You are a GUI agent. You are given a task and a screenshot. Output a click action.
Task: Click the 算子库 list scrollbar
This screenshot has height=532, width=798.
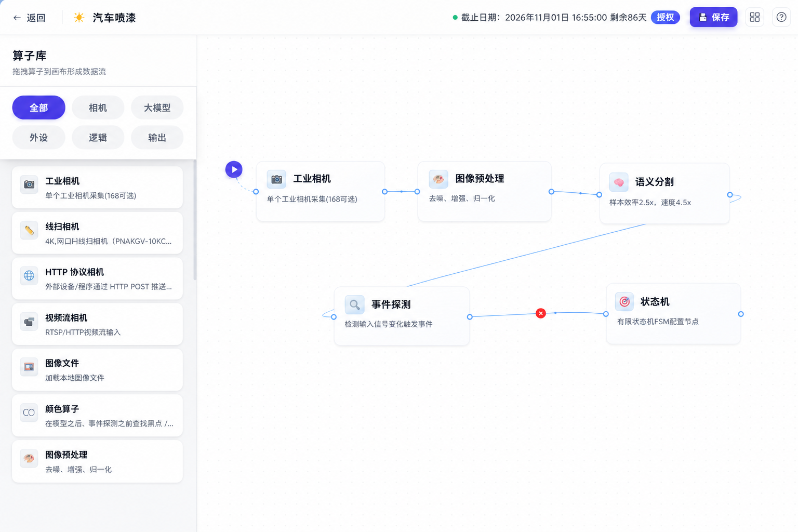[x=195, y=220]
